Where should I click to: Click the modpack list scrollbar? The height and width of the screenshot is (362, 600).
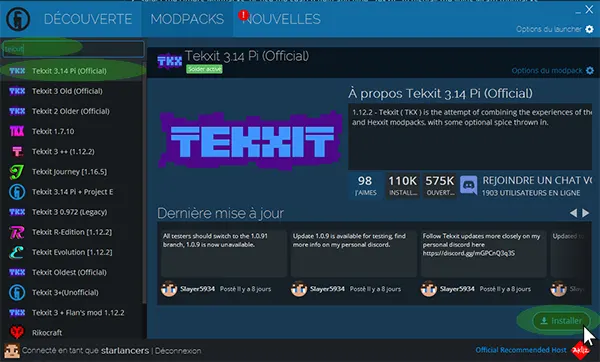point(144,184)
